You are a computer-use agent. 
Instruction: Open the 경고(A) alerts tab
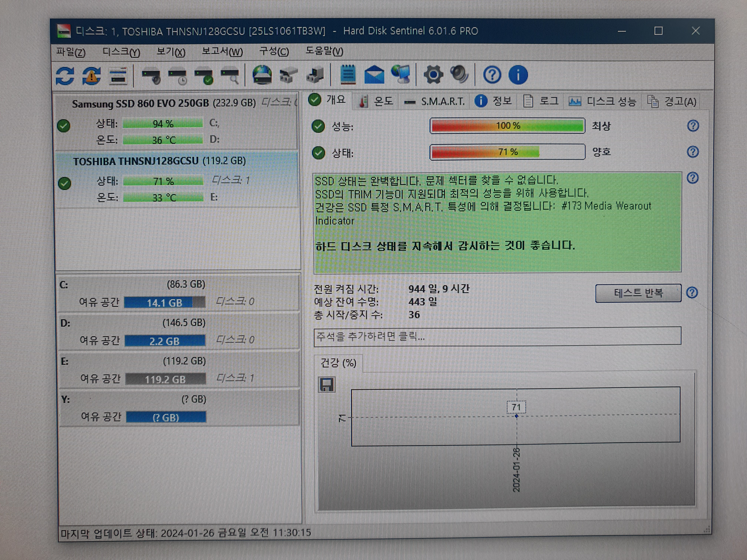pyautogui.click(x=672, y=101)
